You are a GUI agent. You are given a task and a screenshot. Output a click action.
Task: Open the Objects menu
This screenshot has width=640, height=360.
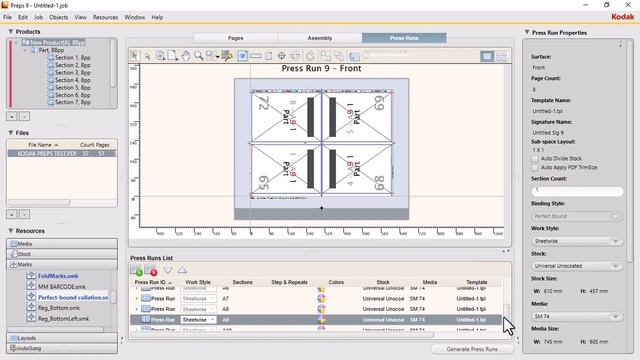[59, 17]
